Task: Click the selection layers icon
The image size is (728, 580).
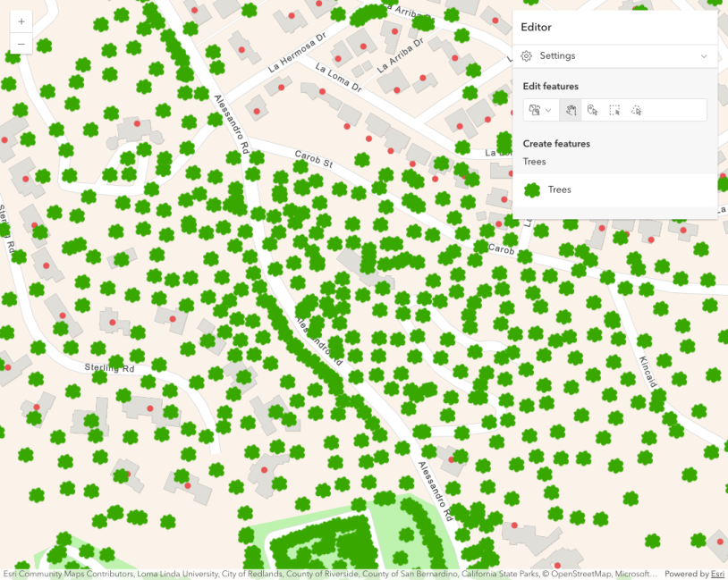Action: [535, 110]
